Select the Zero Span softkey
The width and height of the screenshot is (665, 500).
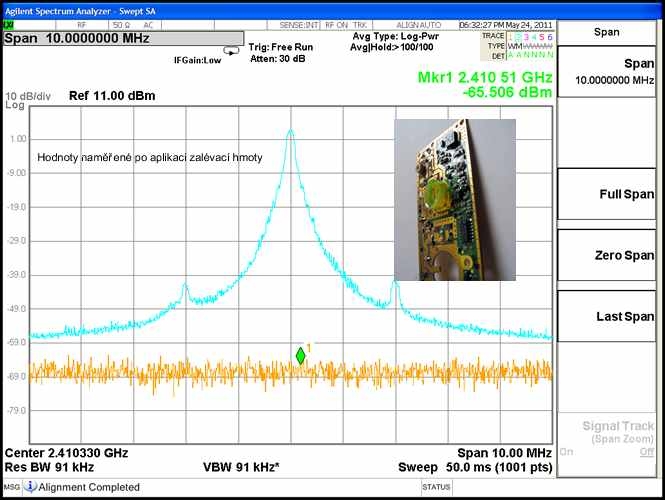pyautogui.click(x=606, y=255)
